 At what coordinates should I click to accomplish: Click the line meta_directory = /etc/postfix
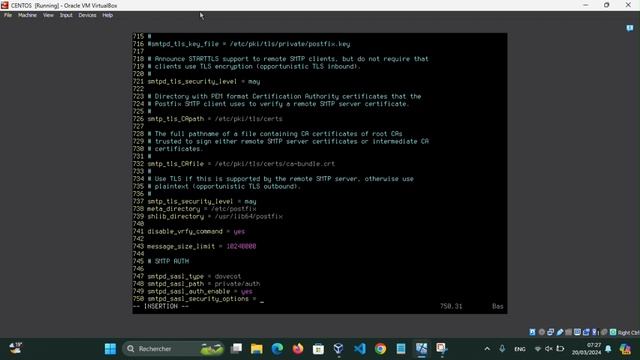[x=202, y=209]
